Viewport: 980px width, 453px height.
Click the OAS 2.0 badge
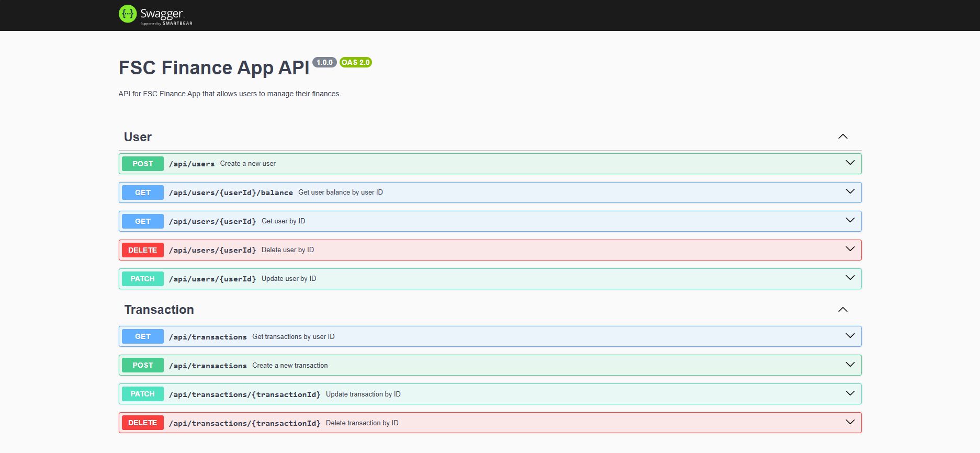pyautogui.click(x=355, y=62)
